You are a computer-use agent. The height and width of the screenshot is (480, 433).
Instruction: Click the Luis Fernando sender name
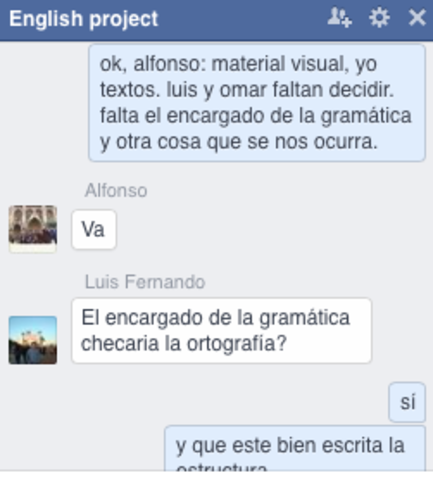tap(145, 282)
